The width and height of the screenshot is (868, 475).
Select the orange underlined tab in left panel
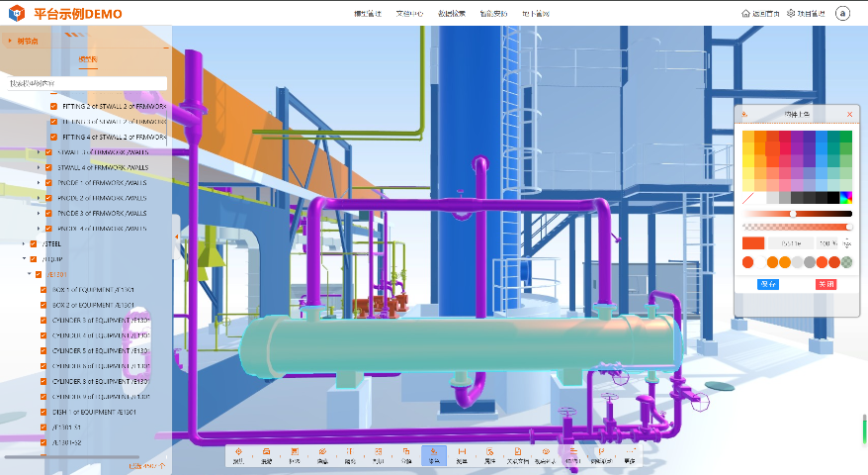88,60
